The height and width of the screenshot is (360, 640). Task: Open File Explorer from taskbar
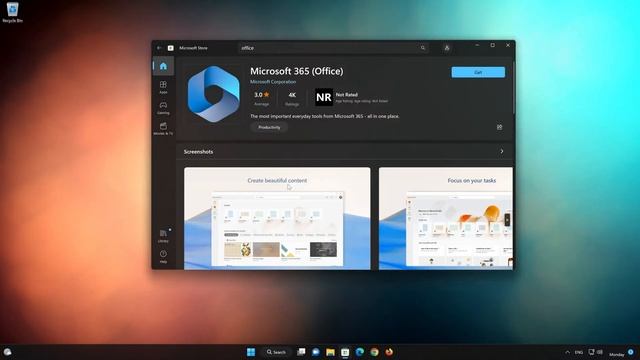pos(331,352)
